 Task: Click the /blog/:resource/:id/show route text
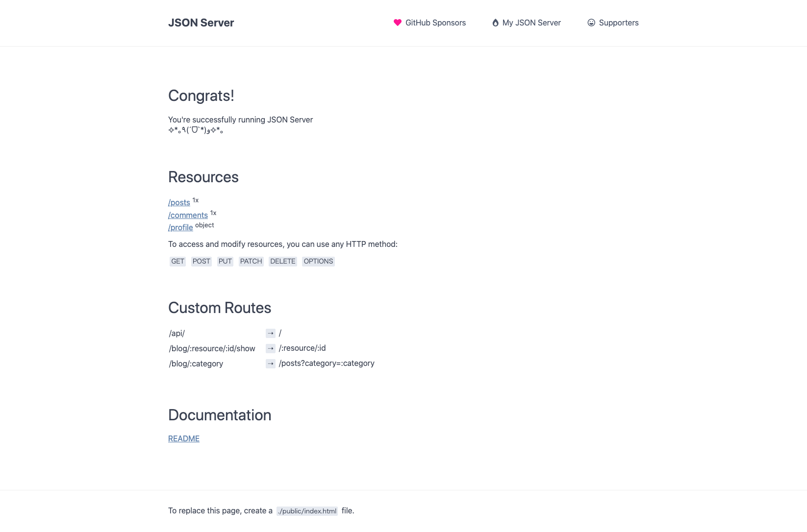(212, 348)
